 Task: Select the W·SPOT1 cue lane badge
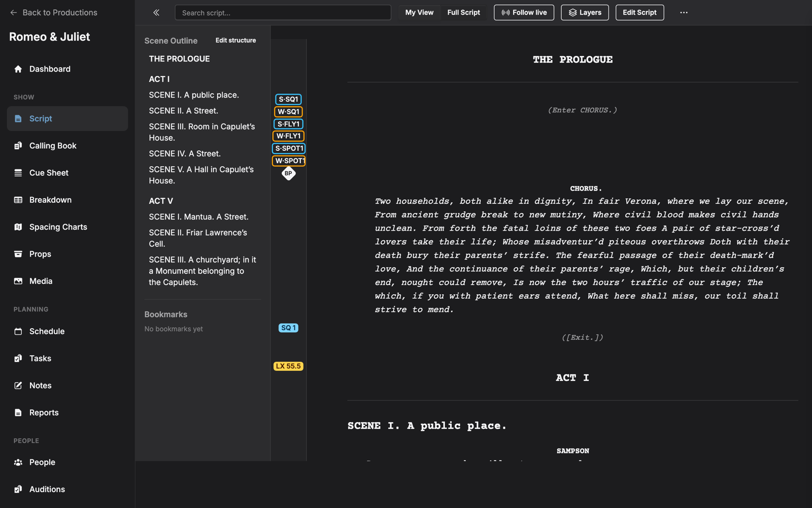(x=289, y=161)
